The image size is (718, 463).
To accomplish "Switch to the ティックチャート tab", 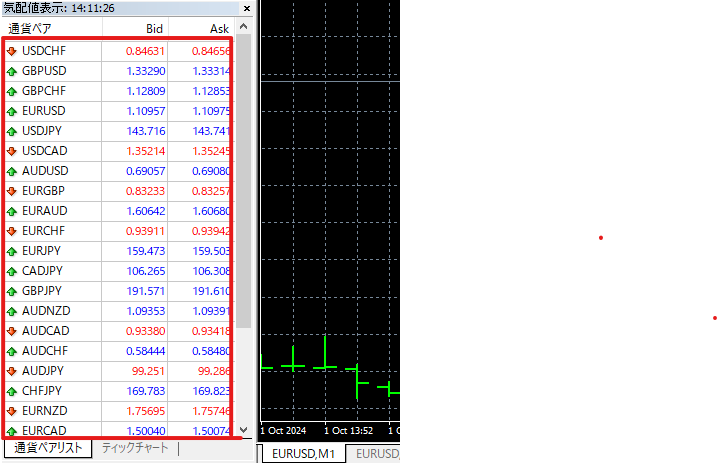I will [135, 447].
